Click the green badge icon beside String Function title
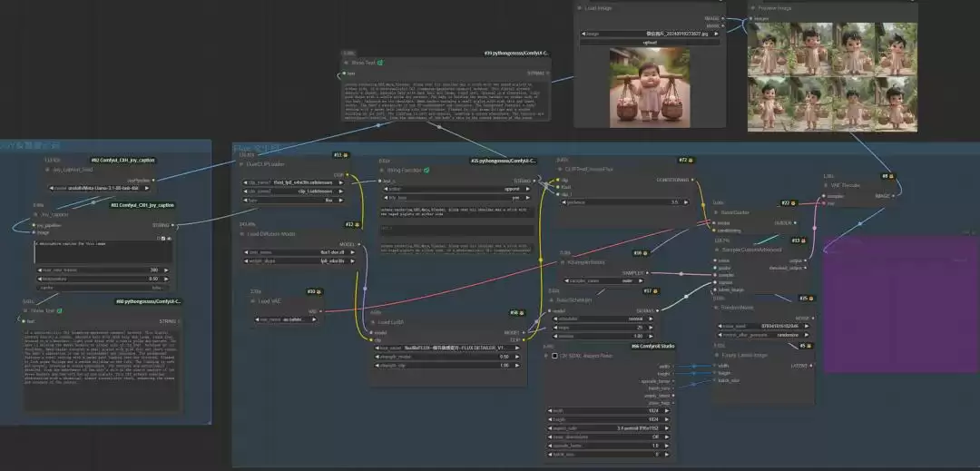The width and height of the screenshot is (980, 471). tap(426, 170)
